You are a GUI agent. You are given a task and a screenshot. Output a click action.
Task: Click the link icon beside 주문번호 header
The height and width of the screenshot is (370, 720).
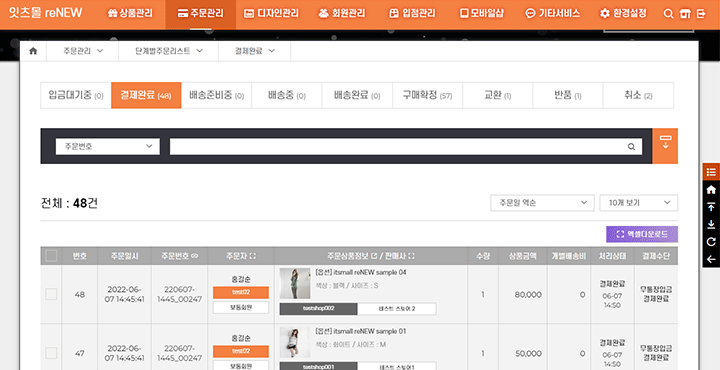pos(194,256)
